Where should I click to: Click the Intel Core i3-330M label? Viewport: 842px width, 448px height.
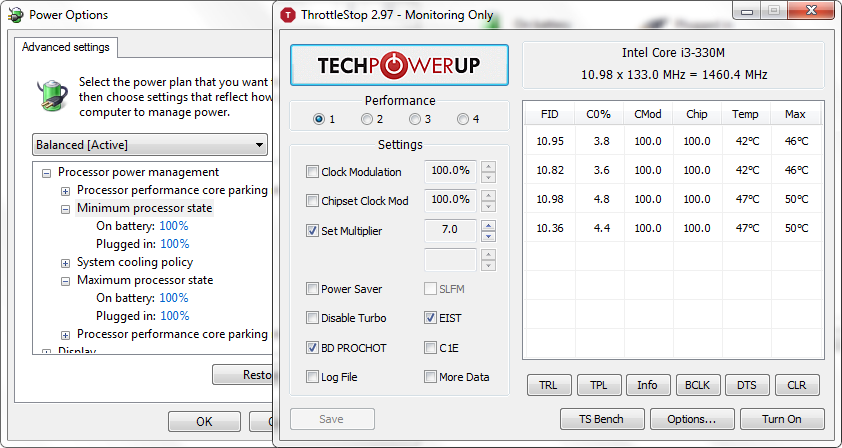tap(673, 53)
